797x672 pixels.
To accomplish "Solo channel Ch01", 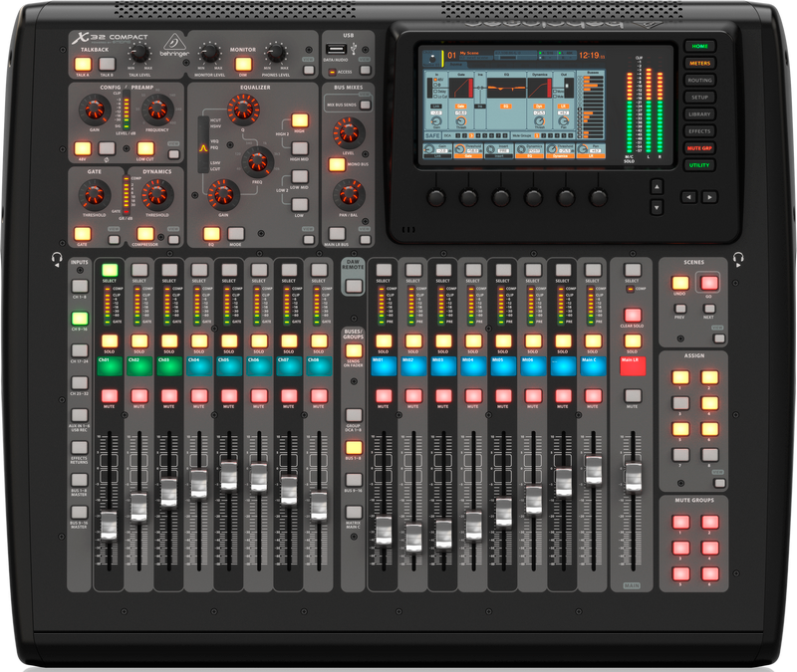I will (x=110, y=341).
